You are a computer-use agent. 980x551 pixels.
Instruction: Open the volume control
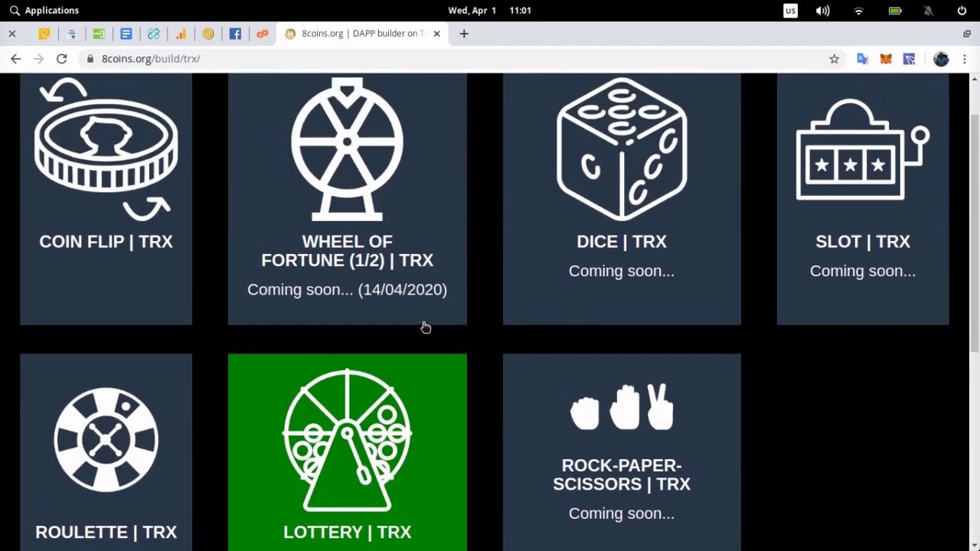tap(822, 10)
